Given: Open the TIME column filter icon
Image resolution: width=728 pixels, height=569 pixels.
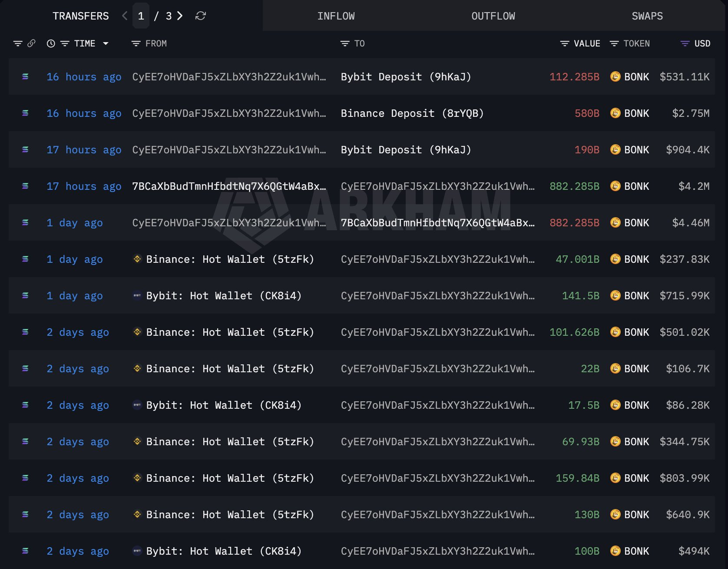Looking at the screenshot, I should click(65, 43).
